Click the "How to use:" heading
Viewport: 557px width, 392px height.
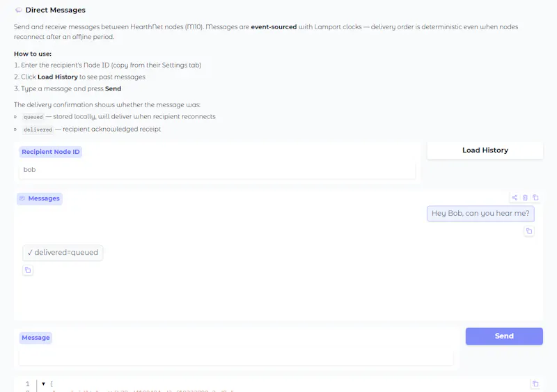point(33,54)
